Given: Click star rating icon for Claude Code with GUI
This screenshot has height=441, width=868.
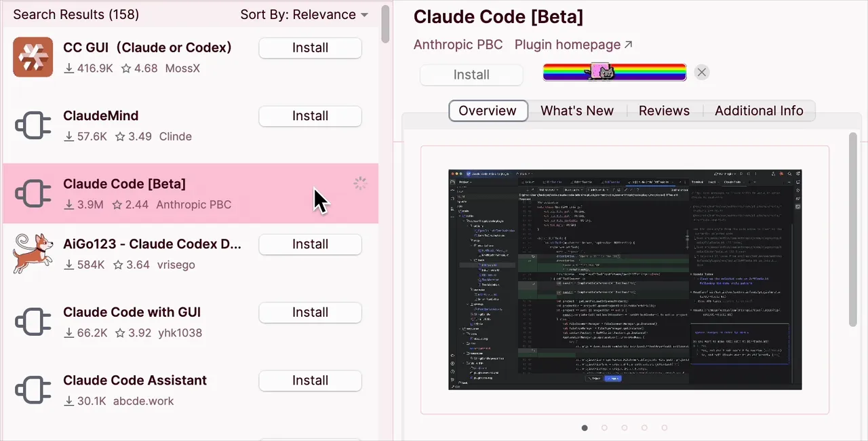Looking at the screenshot, I should tap(120, 333).
